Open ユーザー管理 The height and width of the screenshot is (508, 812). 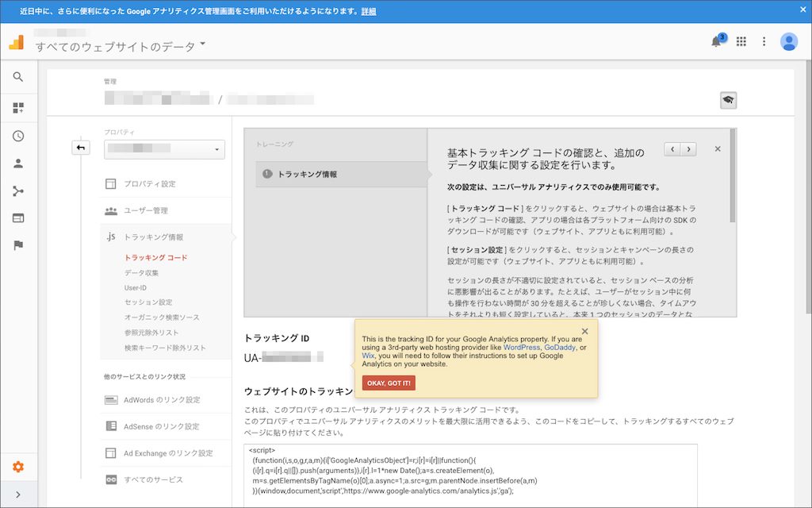tap(146, 210)
